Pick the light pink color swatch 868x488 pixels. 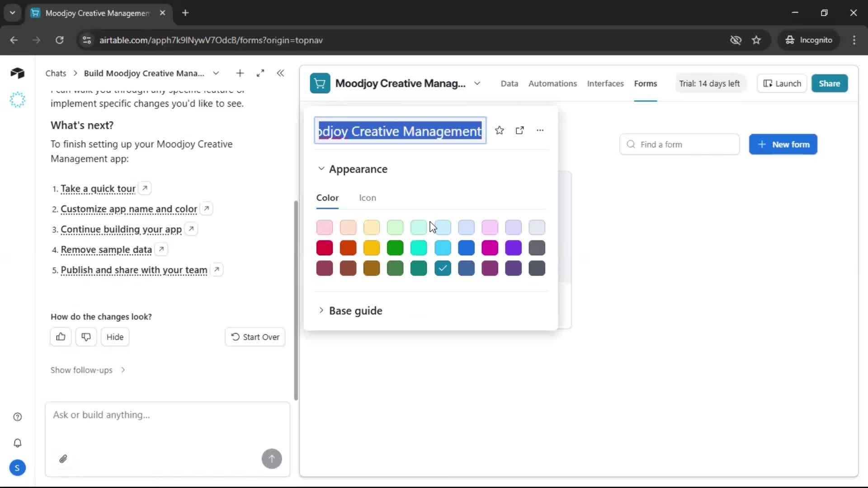coord(324,227)
